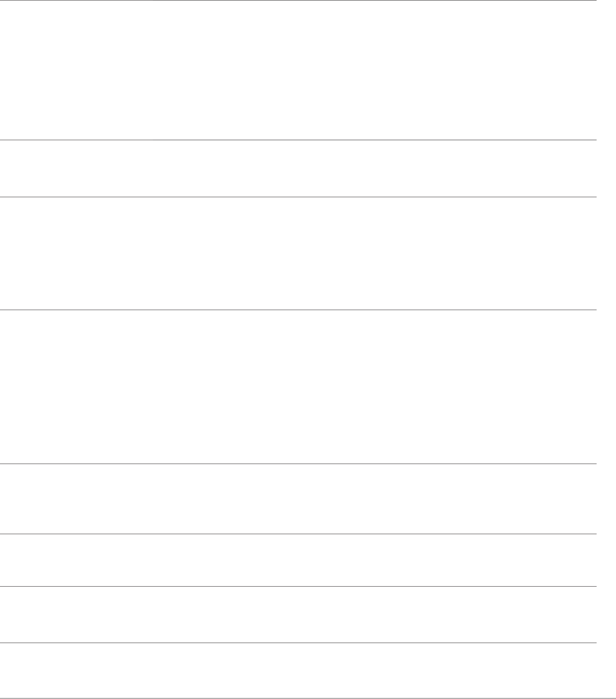
Task: Click the topmost horizontal border line
Action: tap(298, 0)
